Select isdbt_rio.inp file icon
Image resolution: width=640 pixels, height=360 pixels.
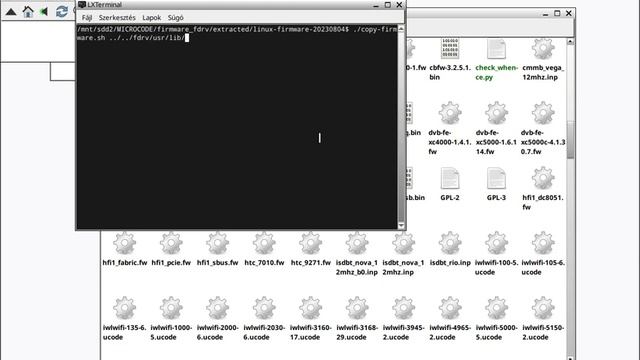pyautogui.click(x=450, y=243)
